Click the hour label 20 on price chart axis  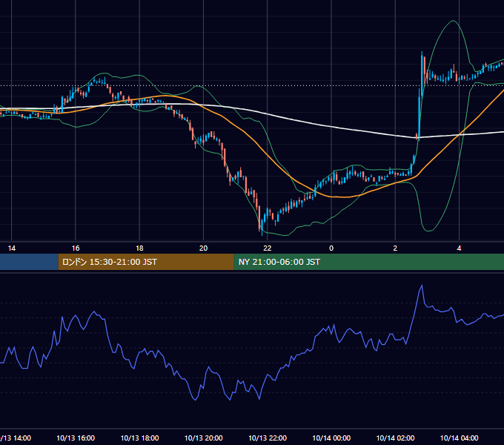click(x=204, y=248)
